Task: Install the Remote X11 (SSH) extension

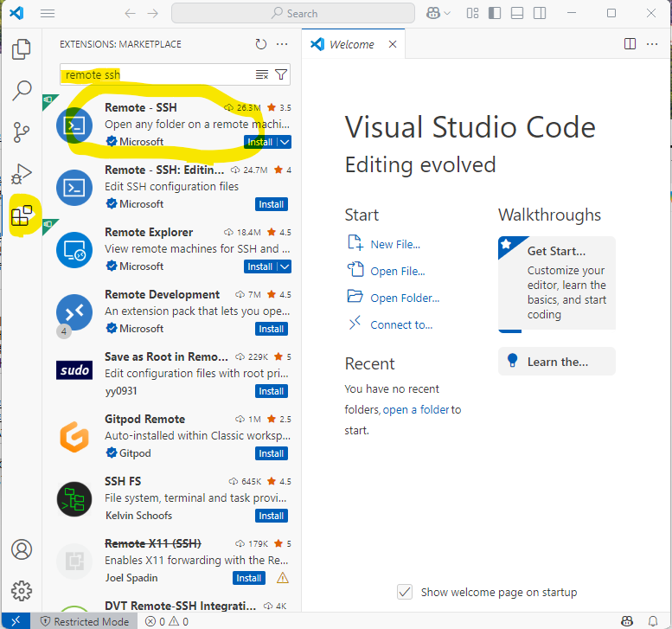Action: pyautogui.click(x=249, y=578)
